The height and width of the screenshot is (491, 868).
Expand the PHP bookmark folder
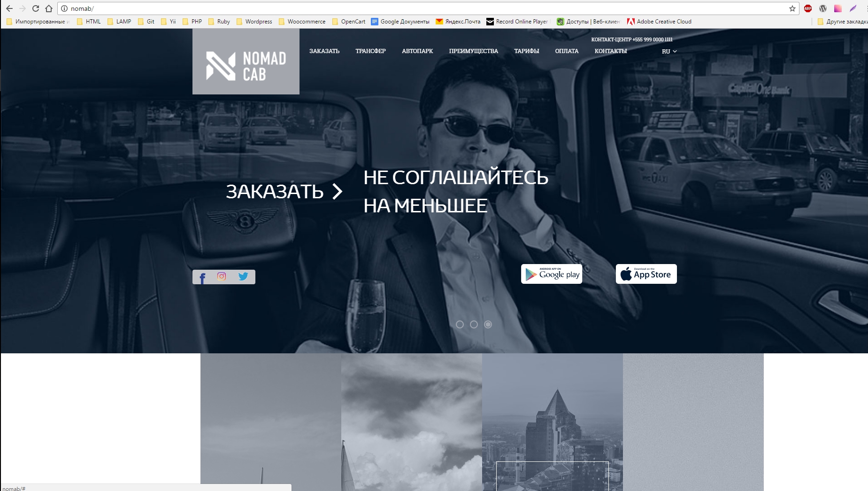pos(192,22)
